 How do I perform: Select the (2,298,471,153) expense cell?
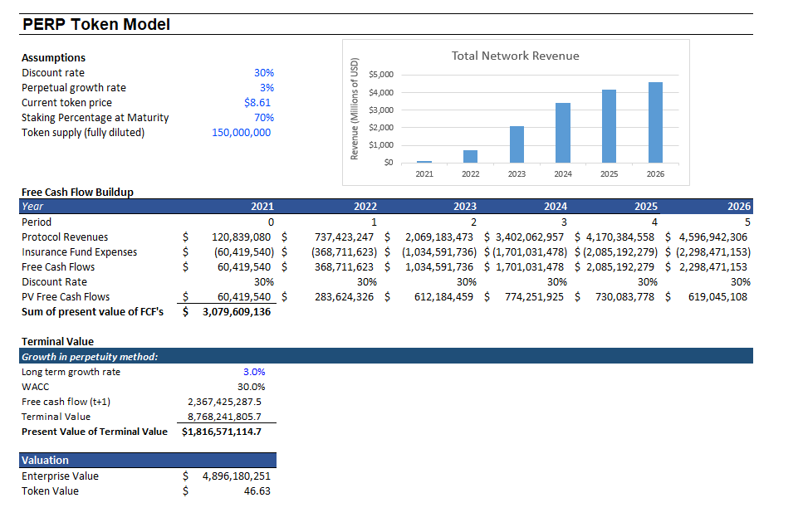(713, 252)
